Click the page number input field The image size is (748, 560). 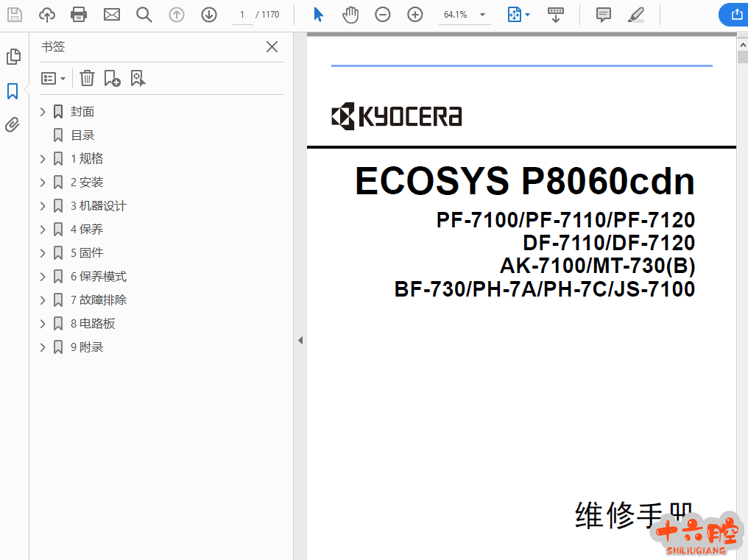241,15
